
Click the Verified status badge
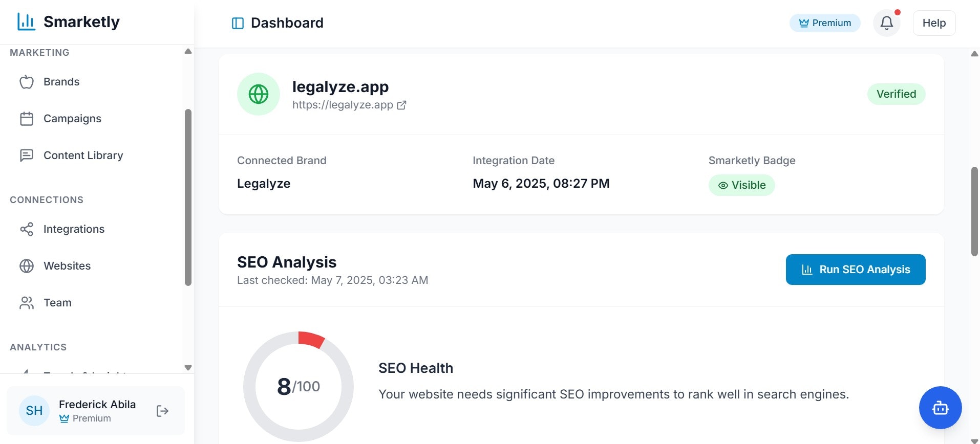[896, 94]
